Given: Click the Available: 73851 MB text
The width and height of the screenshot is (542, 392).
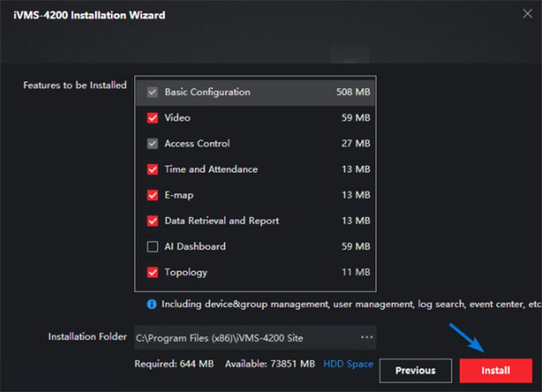Looking at the screenshot, I should pos(270,364).
